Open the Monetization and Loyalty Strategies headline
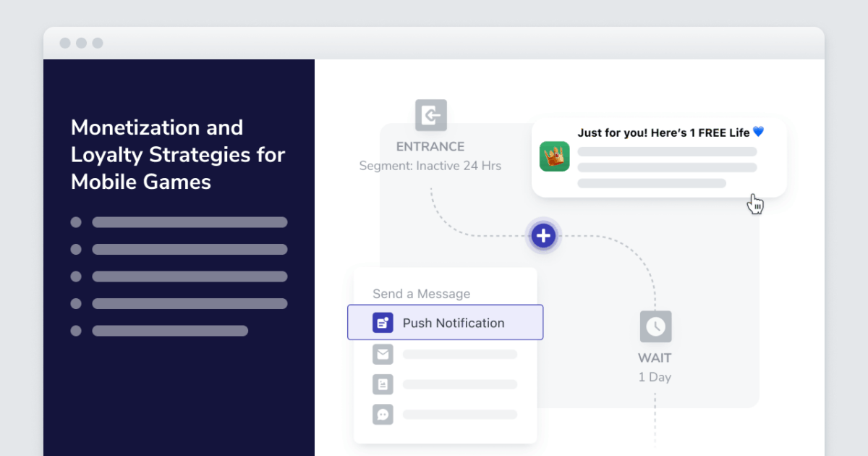Screen dimensions: 868x456 click(x=178, y=154)
